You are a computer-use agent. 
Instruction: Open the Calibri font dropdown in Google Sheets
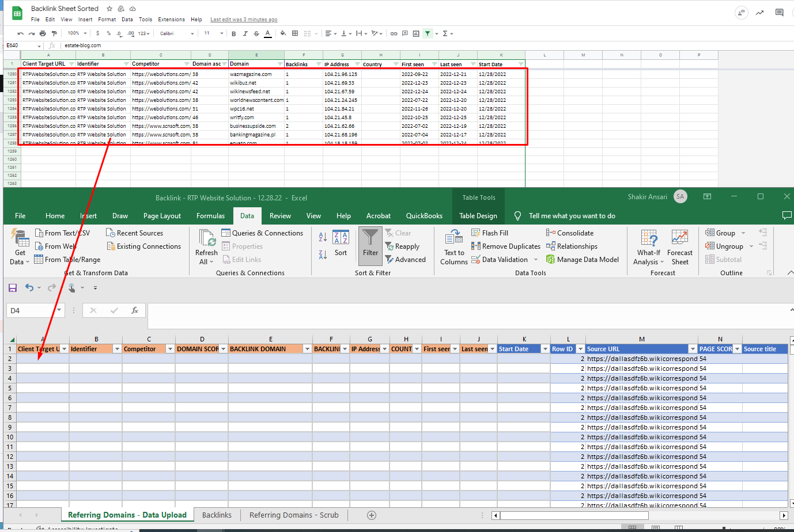[x=177, y=33]
